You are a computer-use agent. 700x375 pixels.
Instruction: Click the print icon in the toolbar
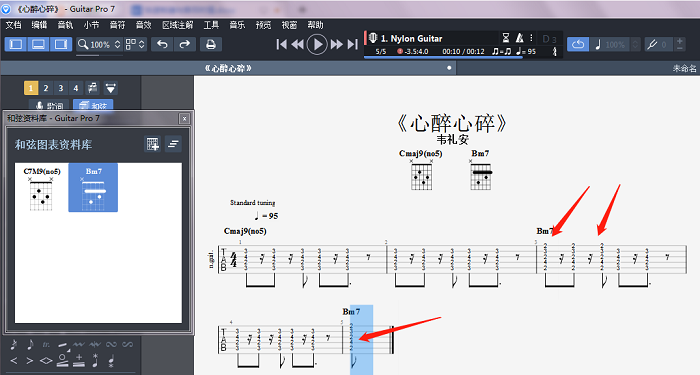click(x=211, y=44)
